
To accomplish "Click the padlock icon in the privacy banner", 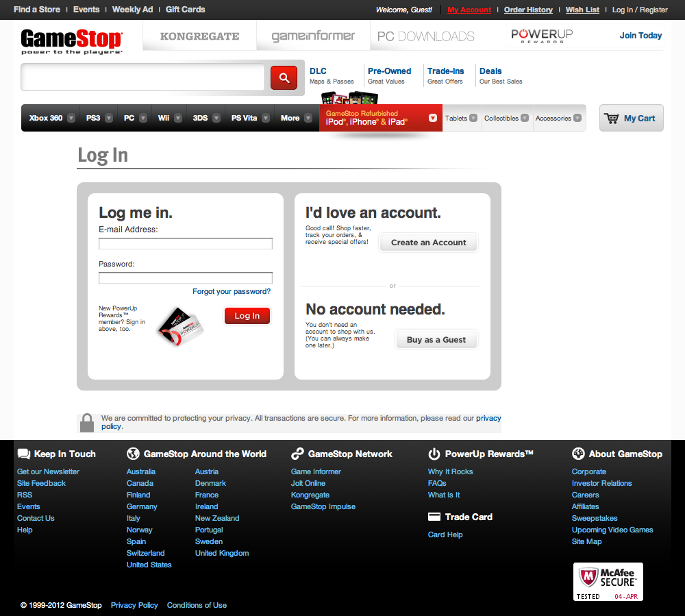I will point(86,421).
